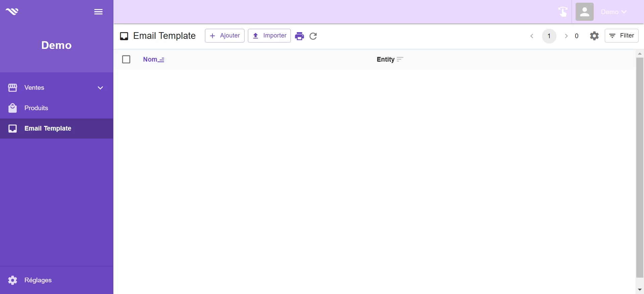Click the vertical scrollbar thumb

pos(640,167)
